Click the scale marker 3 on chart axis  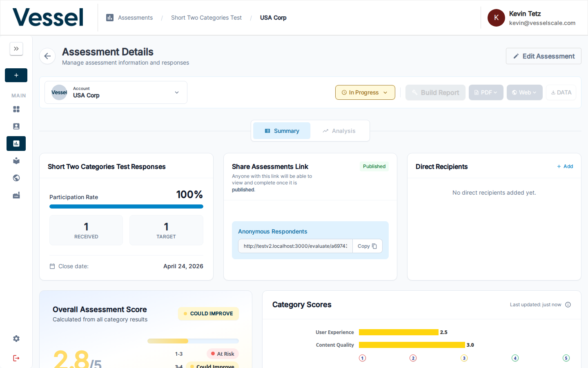click(x=464, y=358)
